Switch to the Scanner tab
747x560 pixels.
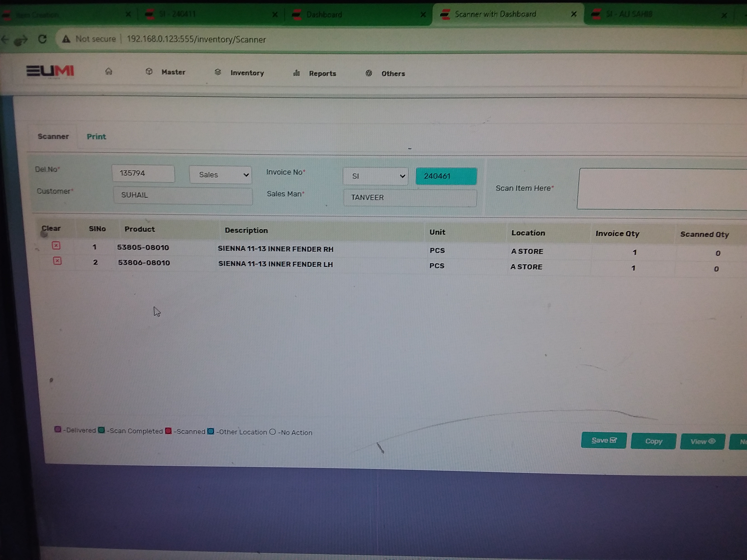tap(53, 136)
